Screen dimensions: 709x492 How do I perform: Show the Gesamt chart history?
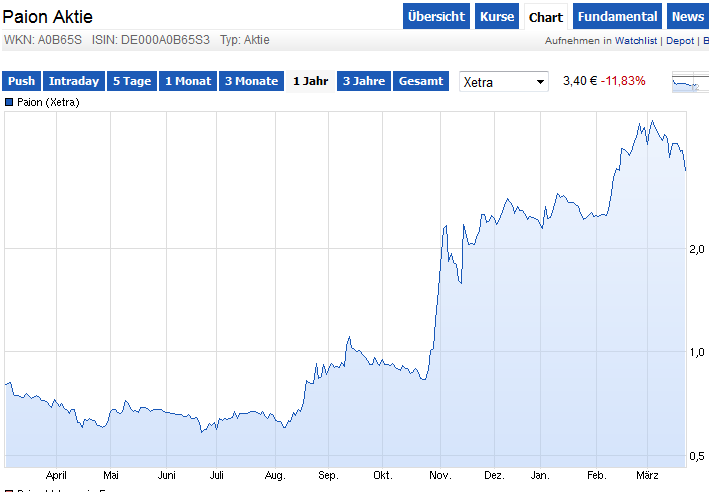[421, 81]
